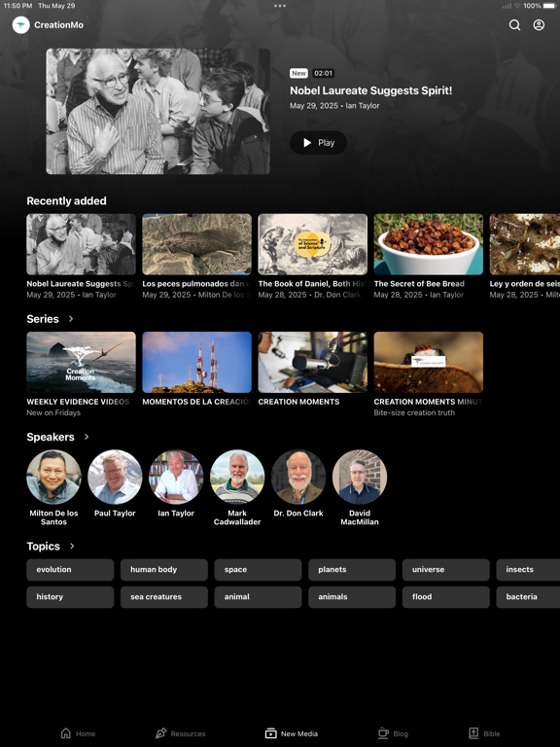Select speaker David MacMillan avatar
Screen dimensions: 560x747
coord(360,477)
